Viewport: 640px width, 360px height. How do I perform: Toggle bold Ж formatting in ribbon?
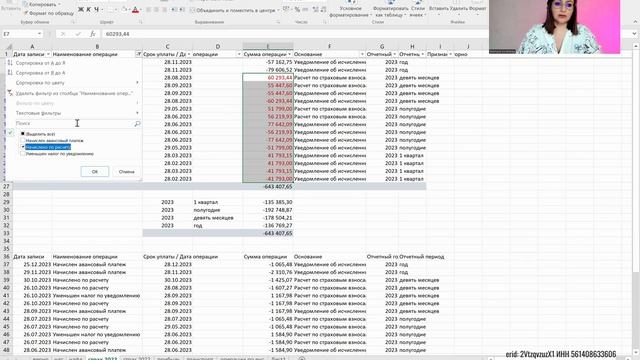click(x=81, y=9)
